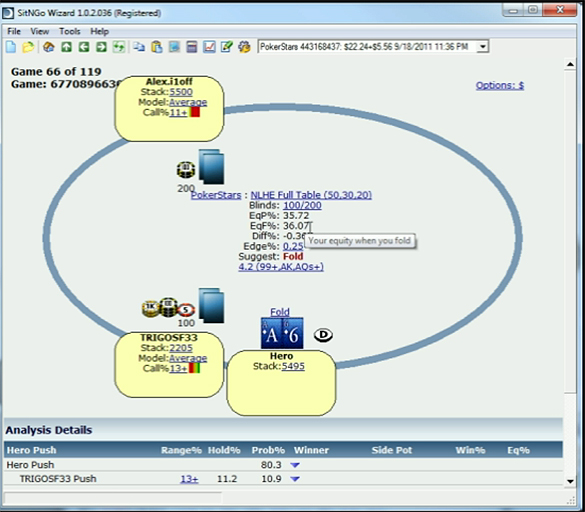
Task: Expand the TRIGOSF33 Push winner dropdown triangle
Action: pyautogui.click(x=295, y=479)
